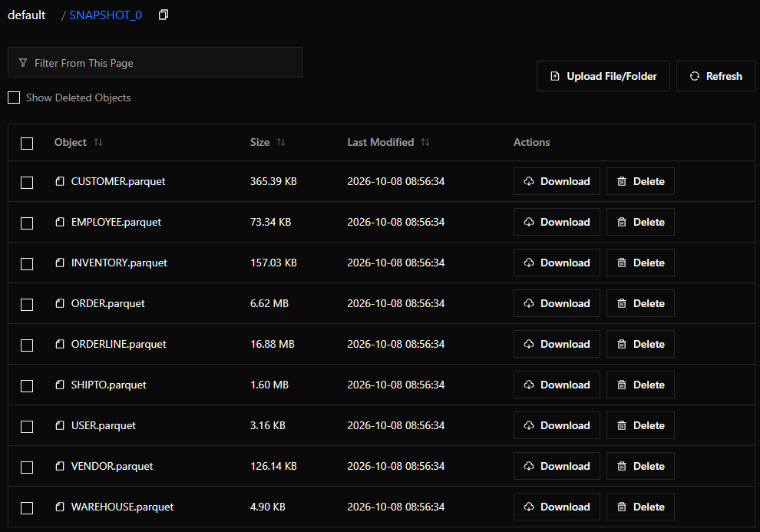Screen dimensions: 760x532
Task: Select the VENDOR.parquet row checkbox
Action: pyautogui.click(x=27, y=468)
